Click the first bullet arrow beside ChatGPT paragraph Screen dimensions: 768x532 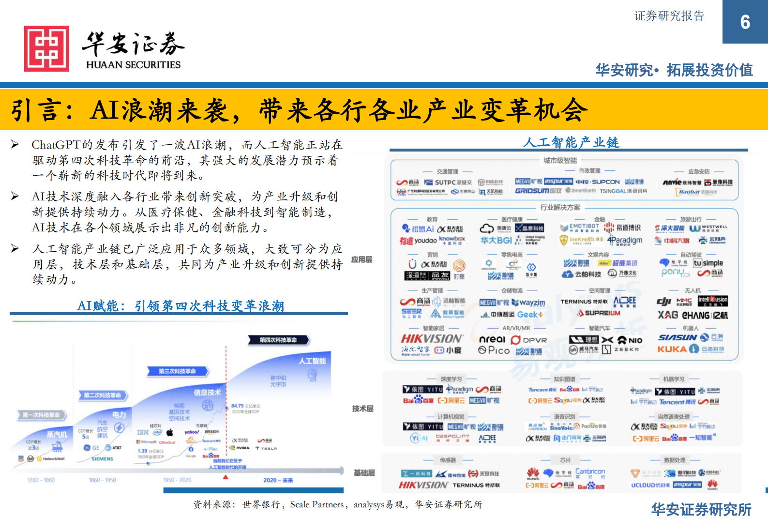point(15,144)
